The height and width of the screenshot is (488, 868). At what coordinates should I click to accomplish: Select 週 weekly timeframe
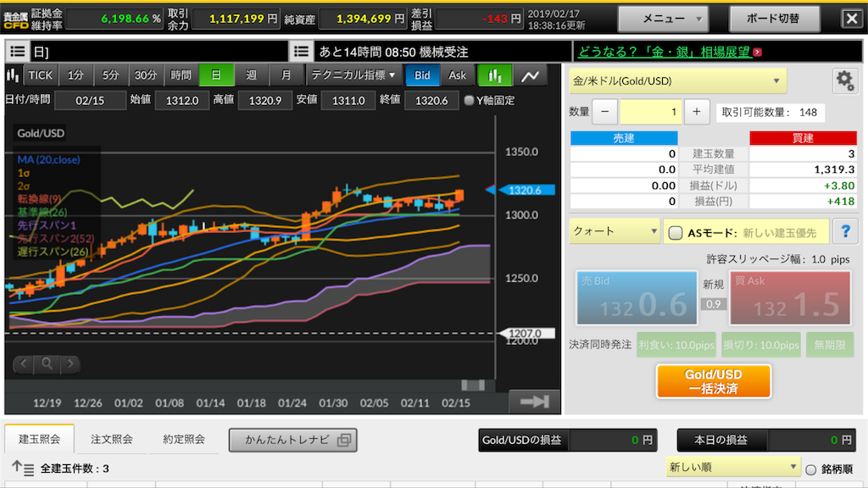pyautogui.click(x=251, y=75)
